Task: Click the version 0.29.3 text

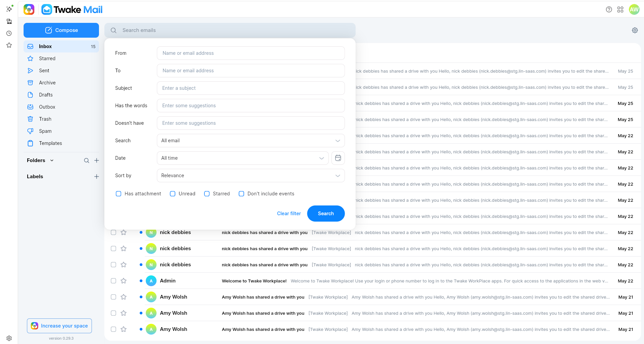Action: point(61,338)
